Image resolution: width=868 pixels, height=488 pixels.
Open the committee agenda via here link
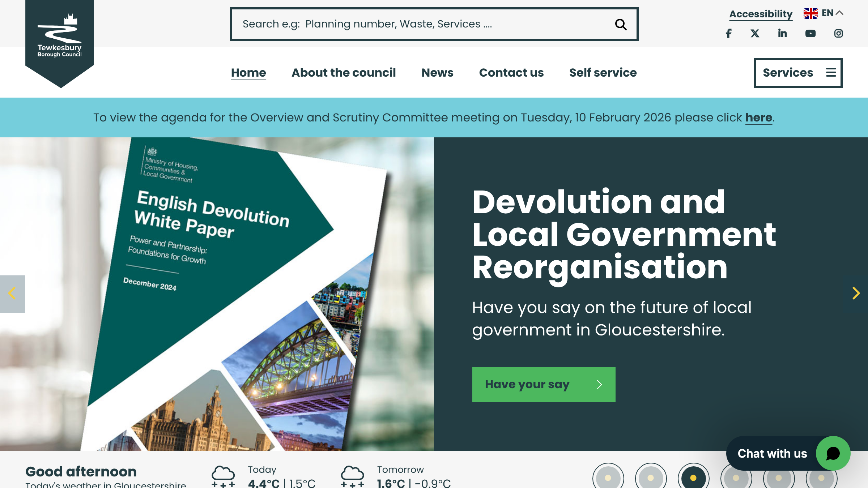758,117
